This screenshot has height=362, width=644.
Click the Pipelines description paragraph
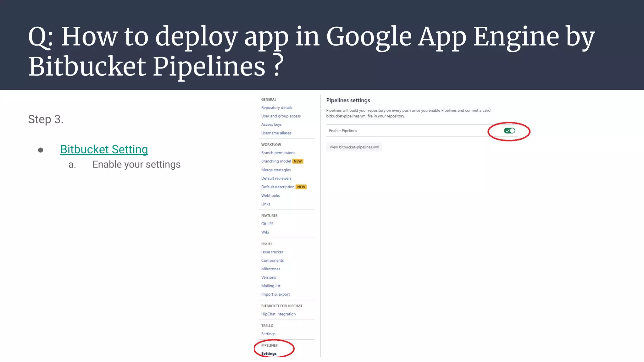click(408, 113)
